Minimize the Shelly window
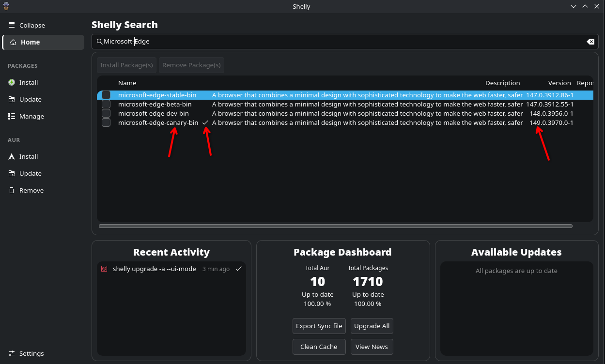Image resolution: width=605 pixels, height=364 pixels. point(574,6)
